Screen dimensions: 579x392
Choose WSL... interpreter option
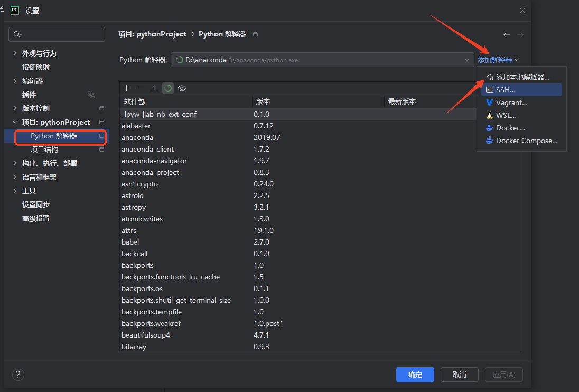[x=521, y=115]
